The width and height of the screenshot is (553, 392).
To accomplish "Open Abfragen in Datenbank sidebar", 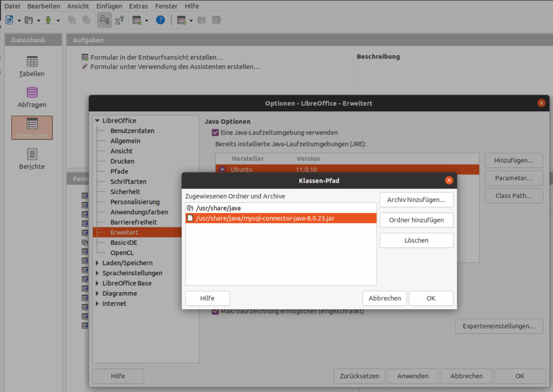I will tap(32, 97).
